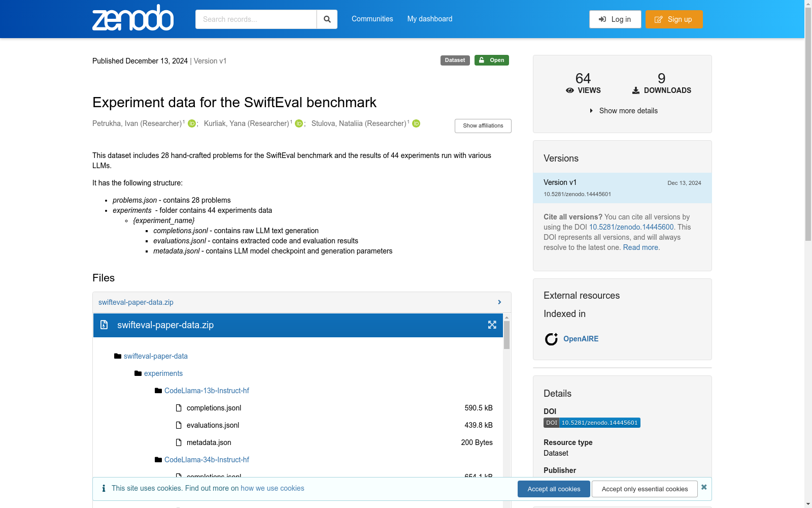The width and height of the screenshot is (812, 508).
Task: Click the DOI badge 10.5281/zenodo.14445601
Action: coord(592,423)
